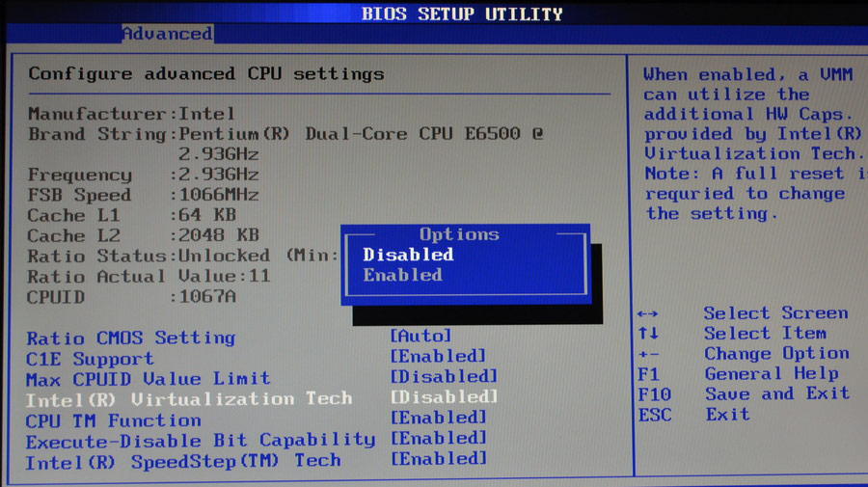Click the ESC key label

(x=655, y=415)
